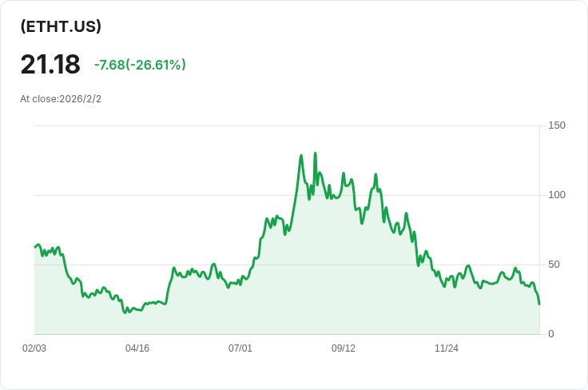
Task: Select the 0 price axis label
Action: coord(551,334)
